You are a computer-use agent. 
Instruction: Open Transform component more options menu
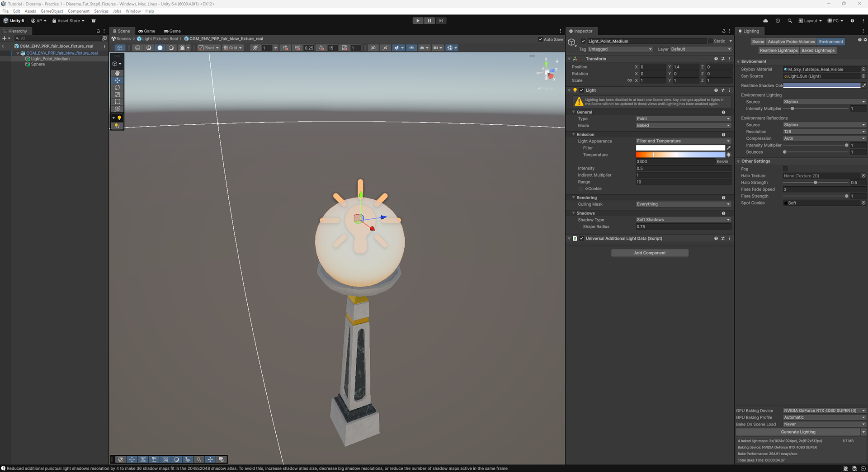[x=730, y=59]
